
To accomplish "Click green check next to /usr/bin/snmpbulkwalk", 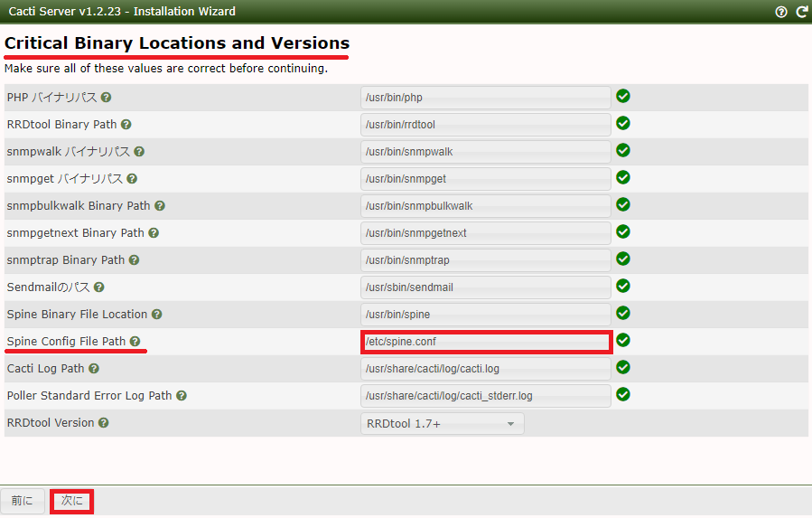I will click(x=623, y=204).
